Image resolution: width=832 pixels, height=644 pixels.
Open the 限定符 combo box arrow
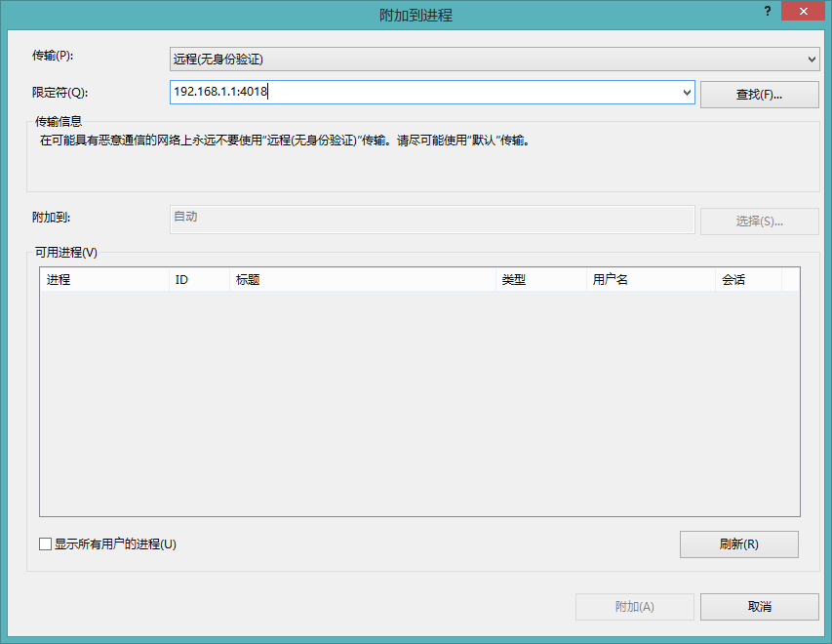(x=687, y=93)
